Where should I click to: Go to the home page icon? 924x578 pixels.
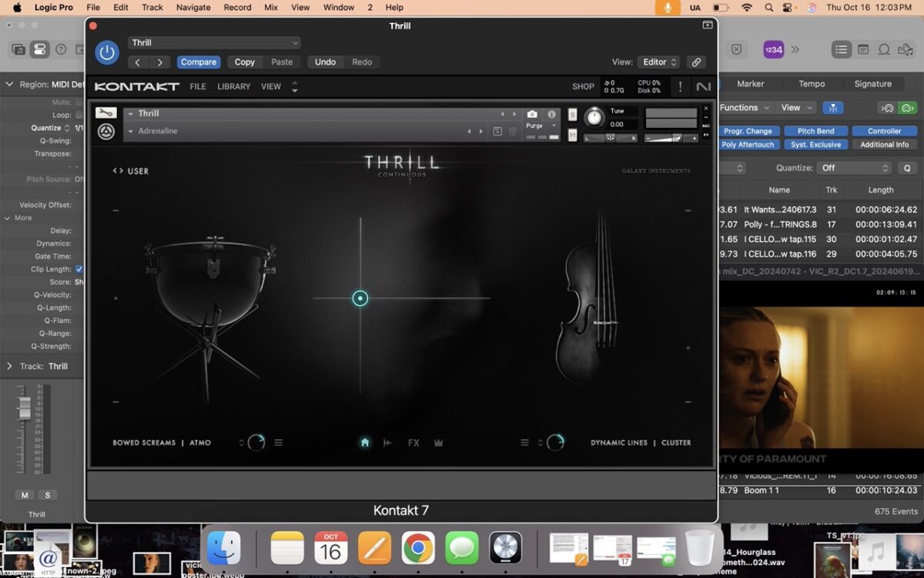point(365,442)
